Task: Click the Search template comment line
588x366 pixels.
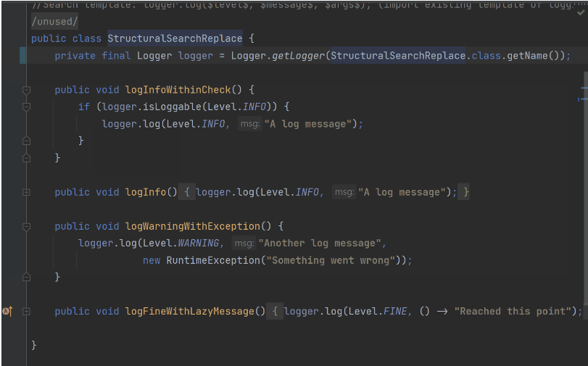Action: pyautogui.click(x=302, y=5)
